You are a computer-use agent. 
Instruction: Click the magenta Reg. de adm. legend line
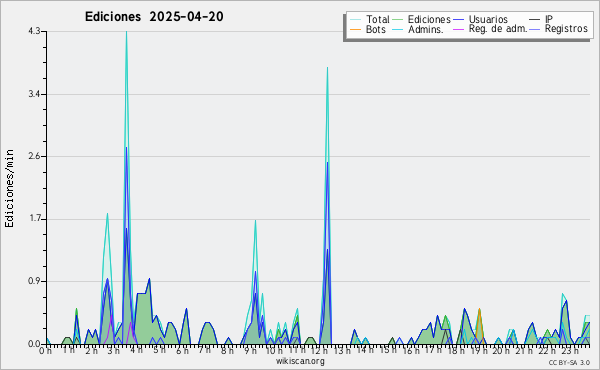pyautogui.click(x=458, y=29)
